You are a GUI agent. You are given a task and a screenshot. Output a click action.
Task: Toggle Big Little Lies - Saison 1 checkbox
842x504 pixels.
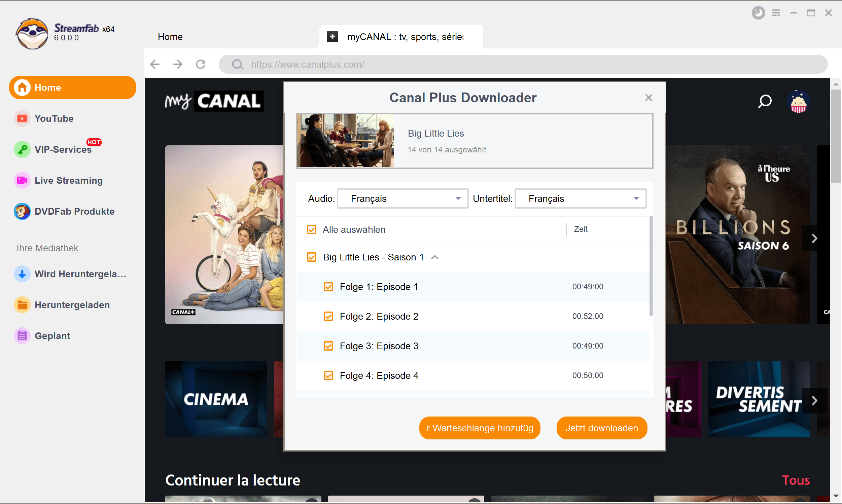click(x=312, y=257)
